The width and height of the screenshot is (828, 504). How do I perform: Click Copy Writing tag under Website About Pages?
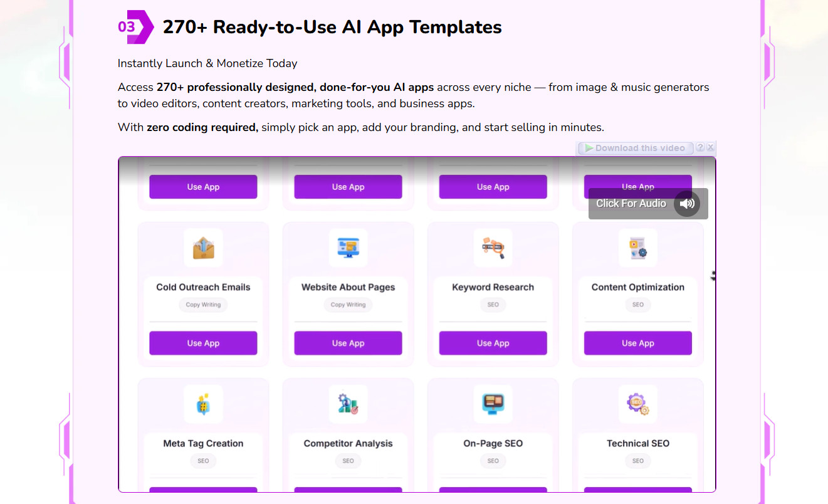(x=348, y=305)
